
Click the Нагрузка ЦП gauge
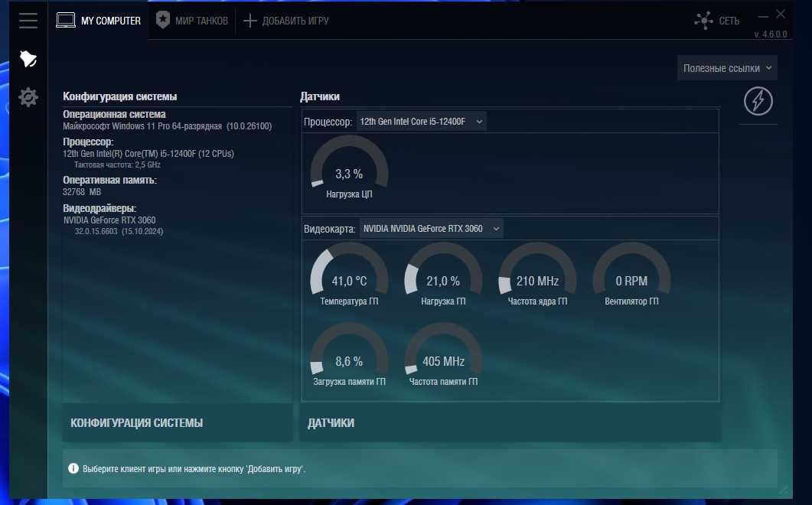(x=349, y=168)
